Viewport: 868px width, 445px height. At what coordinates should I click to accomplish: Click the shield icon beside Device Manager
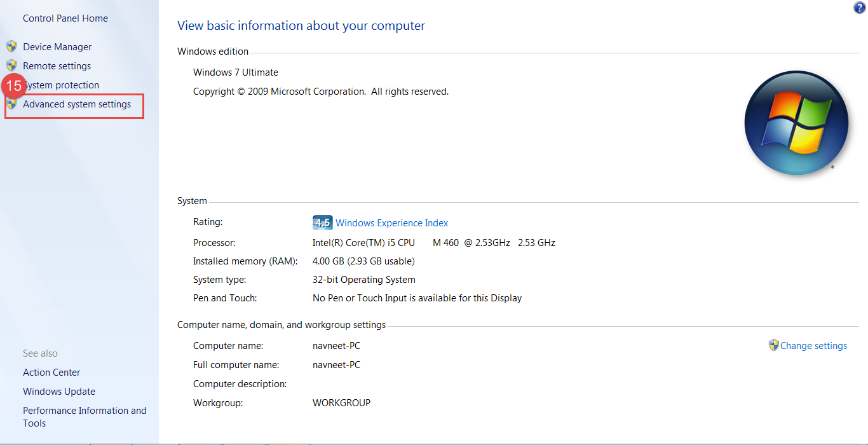click(x=11, y=46)
